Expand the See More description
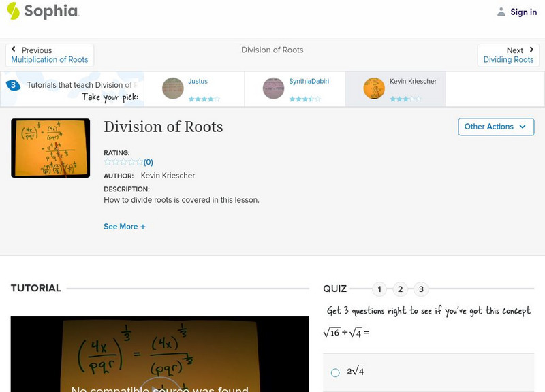Viewport: 545px width, 392px height. (x=125, y=226)
